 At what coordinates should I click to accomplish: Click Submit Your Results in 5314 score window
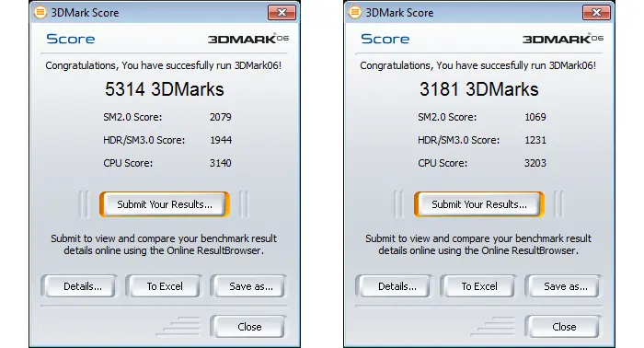(x=165, y=204)
